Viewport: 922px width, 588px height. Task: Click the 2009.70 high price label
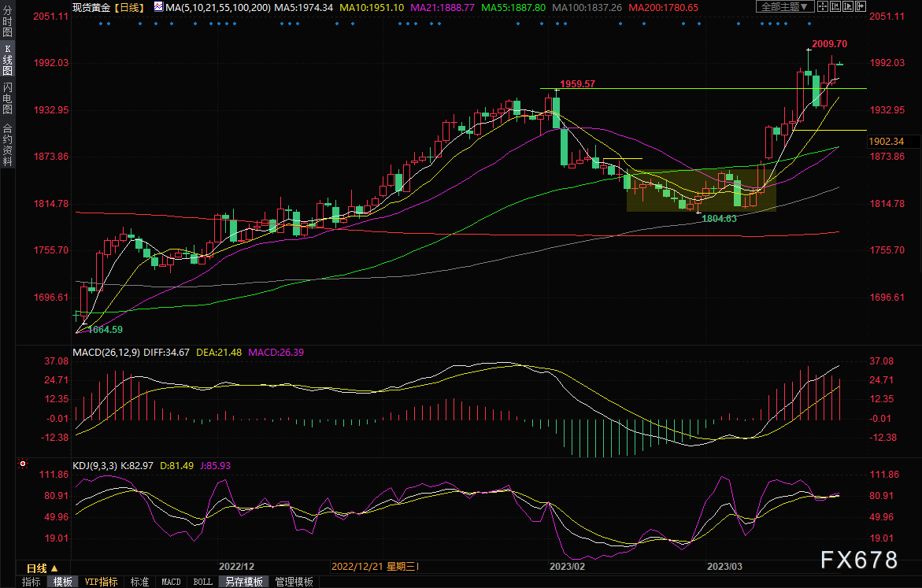pos(830,44)
